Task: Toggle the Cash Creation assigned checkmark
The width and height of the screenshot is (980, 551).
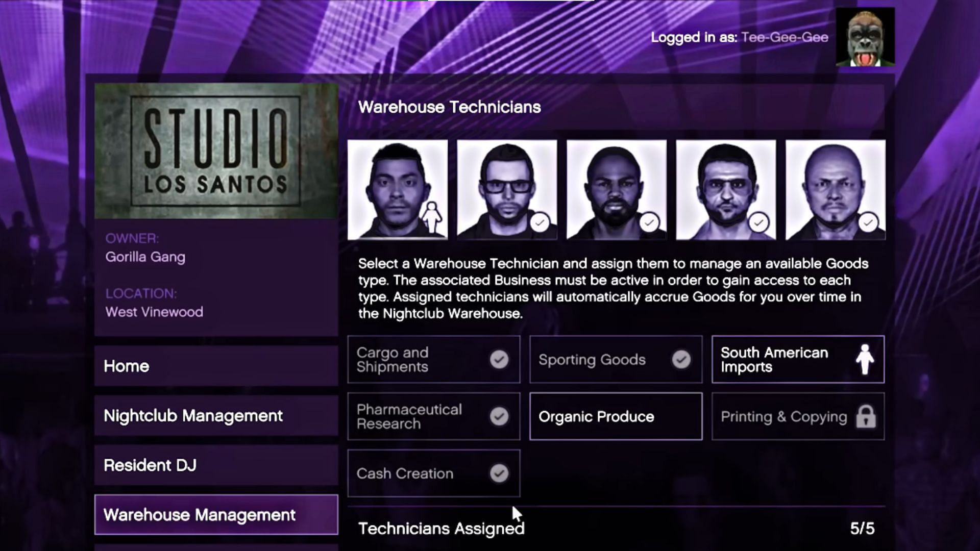Action: [499, 473]
